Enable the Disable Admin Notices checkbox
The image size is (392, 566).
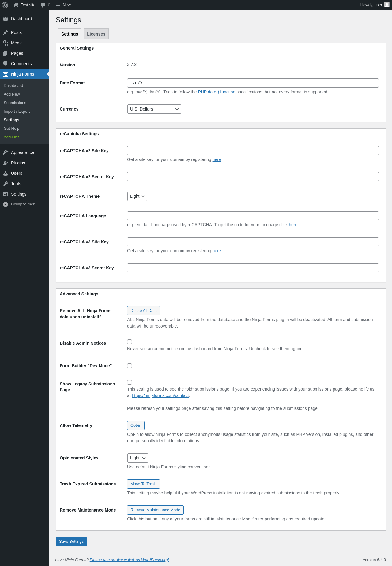click(x=130, y=342)
